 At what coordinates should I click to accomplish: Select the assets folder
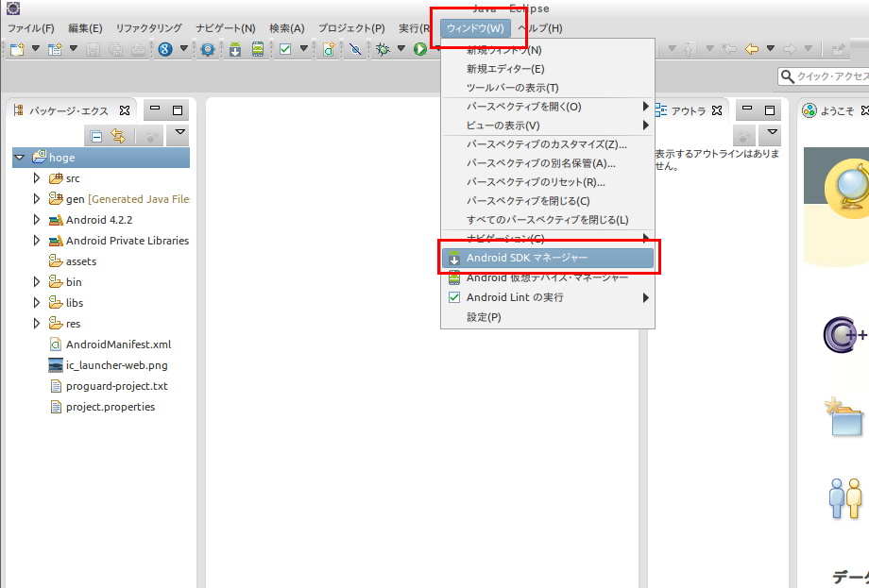pyautogui.click(x=73, y=261)
